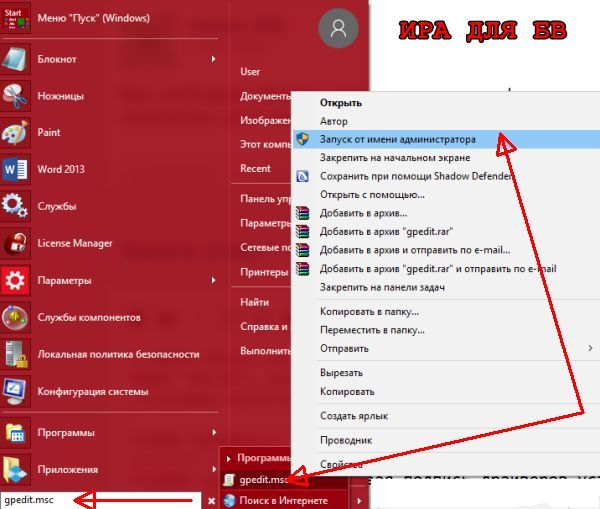
Task: Choose Переместить в папку...
Action: point(372,330)
